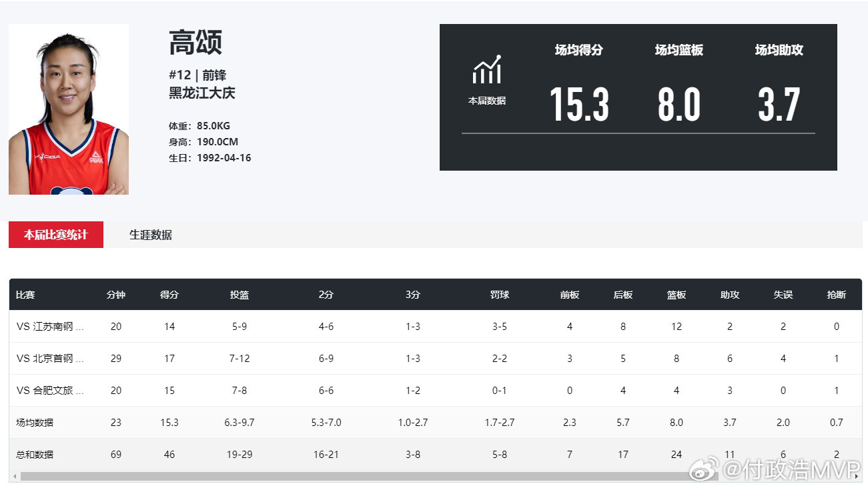Click the 场均数据 averages row
The height and width of the screenshot is (490, 868).
click(x=436, y=423)
